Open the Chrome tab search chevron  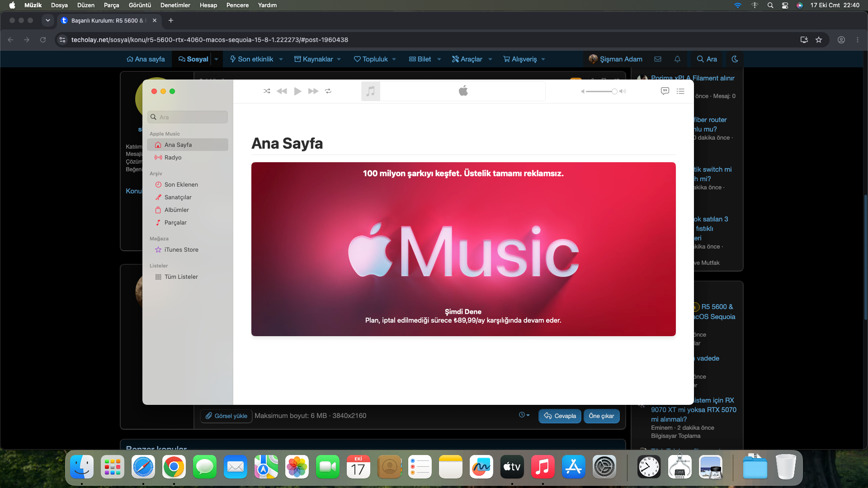47,20
